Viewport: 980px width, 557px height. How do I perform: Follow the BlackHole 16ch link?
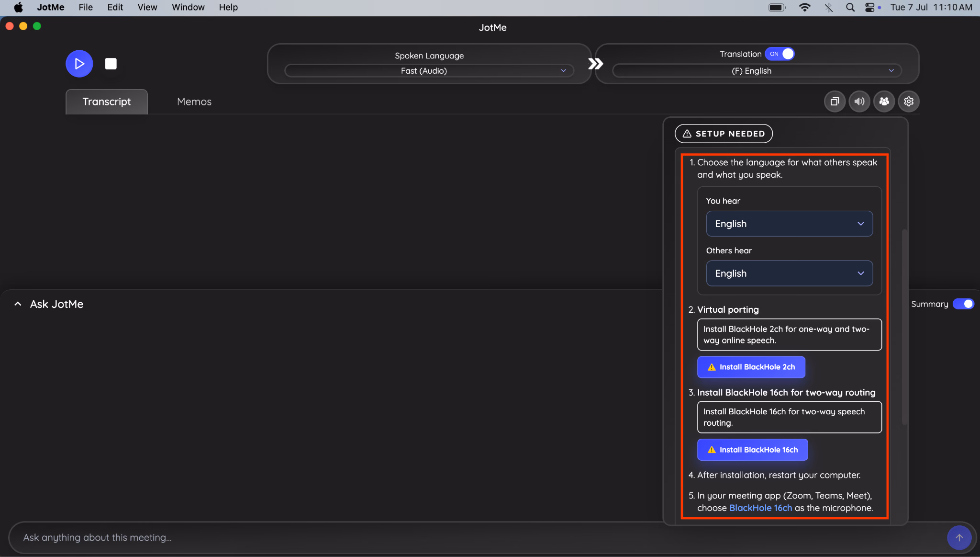click(x=760, y=508)
